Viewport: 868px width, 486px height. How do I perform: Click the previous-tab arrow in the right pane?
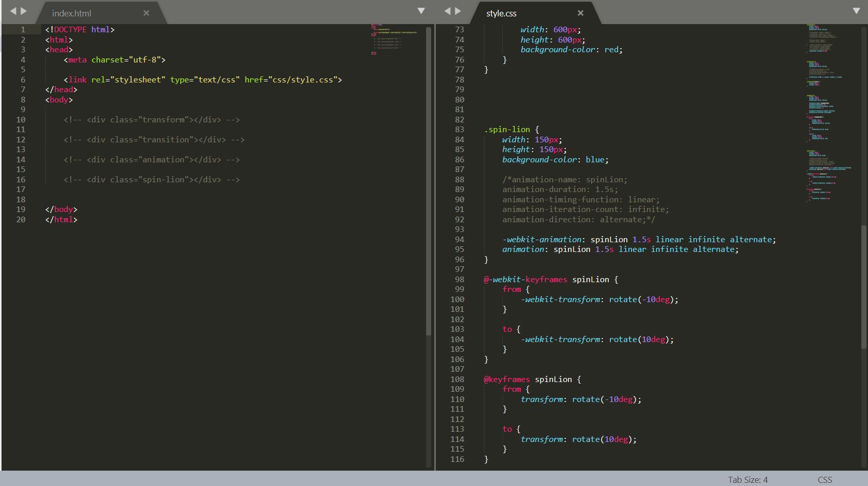(x=448, y=11)
